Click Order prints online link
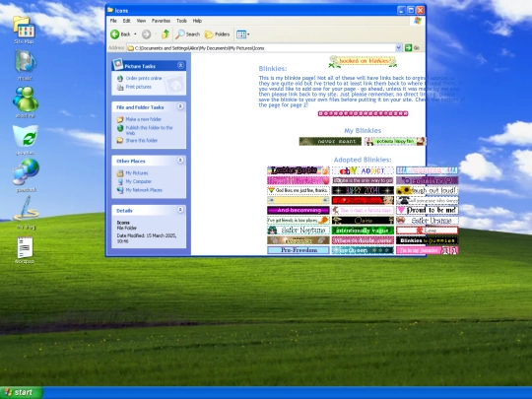This screenshot has width=532, height=399. [144, 78]
